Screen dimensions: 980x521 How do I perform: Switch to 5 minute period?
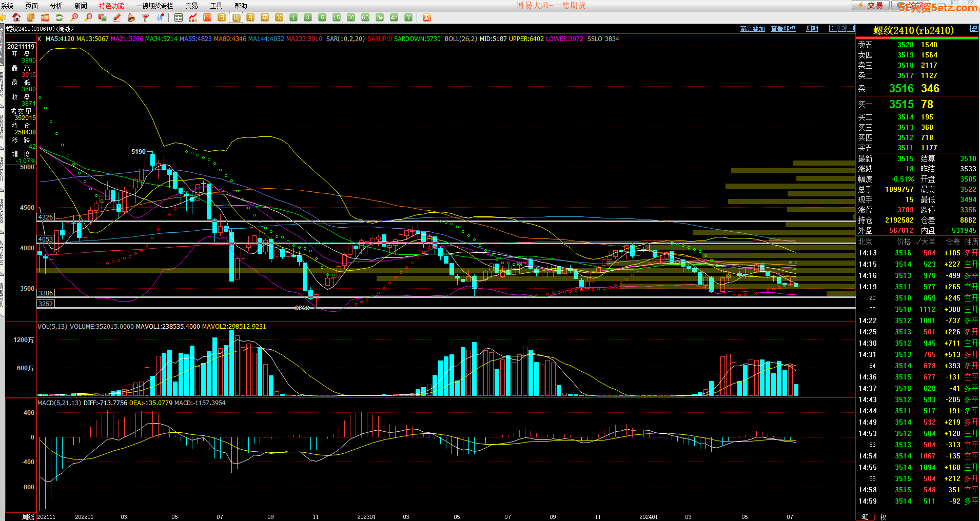[322, 17]
